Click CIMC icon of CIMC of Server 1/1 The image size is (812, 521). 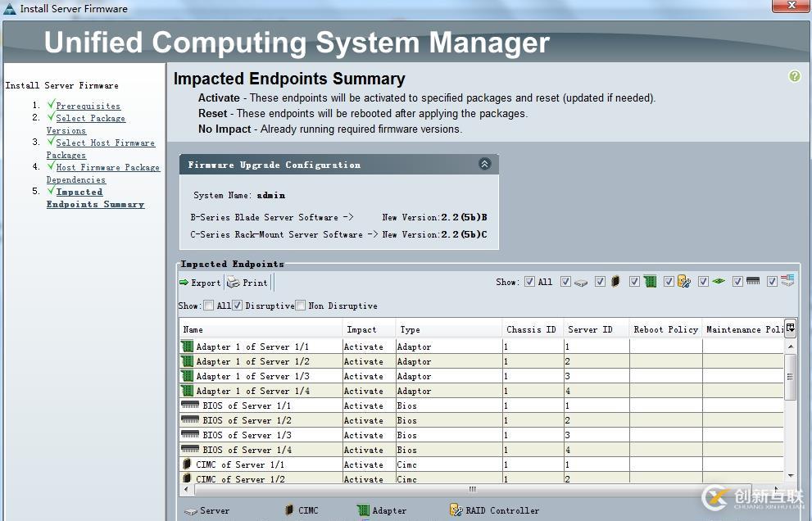click(187, 464)
